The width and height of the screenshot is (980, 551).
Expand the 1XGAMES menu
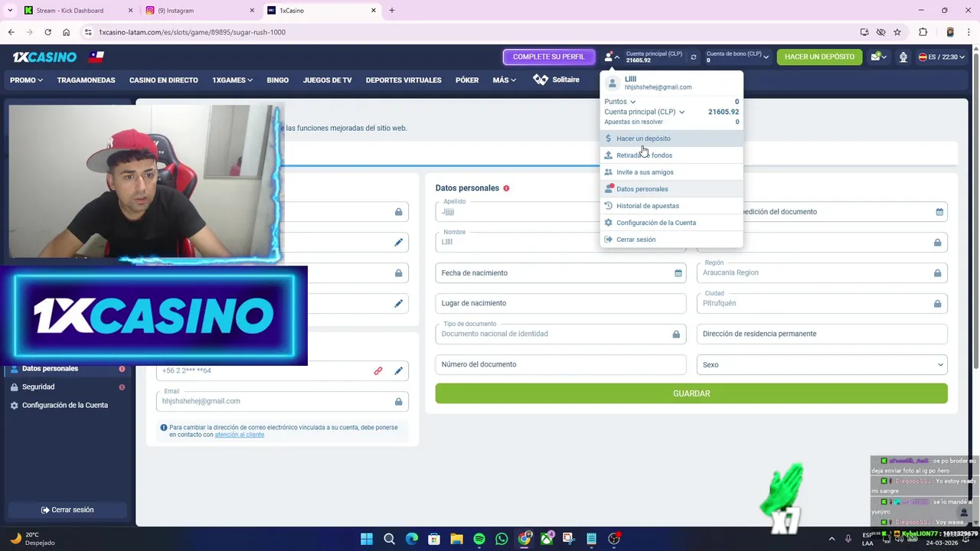coord(232,80)
